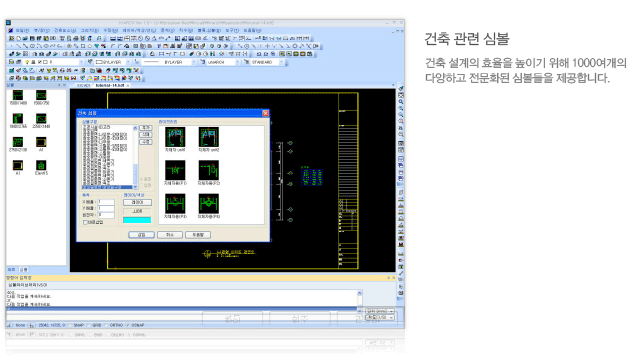Screen dimensions: 640x364
Task: Click the pencil icon in the right vertical toolbar
Action: click(x=401, y=273)
